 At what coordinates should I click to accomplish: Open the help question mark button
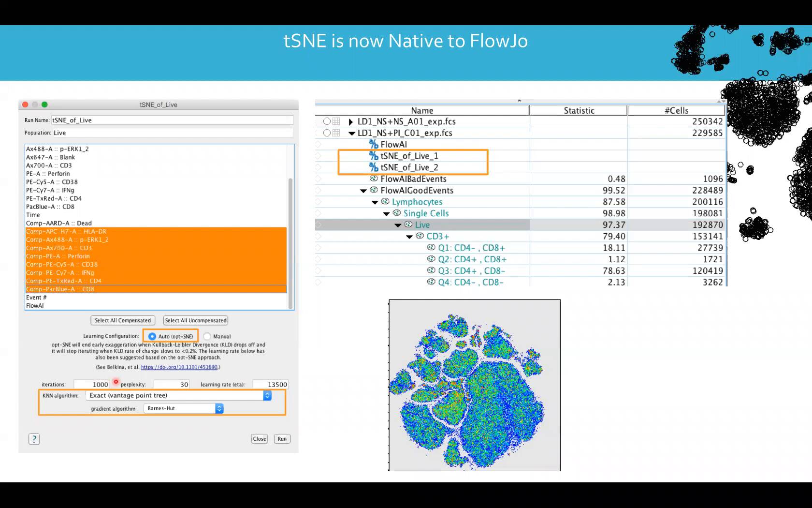34,439
